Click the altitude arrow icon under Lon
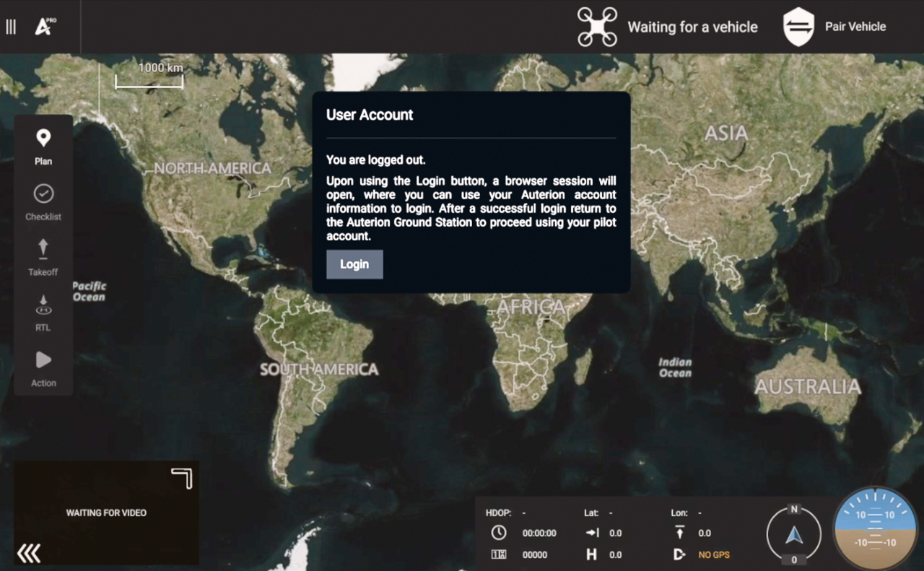The height and width of the screenshot is (571, 924). pyautogui.click(x=679, y=533)
